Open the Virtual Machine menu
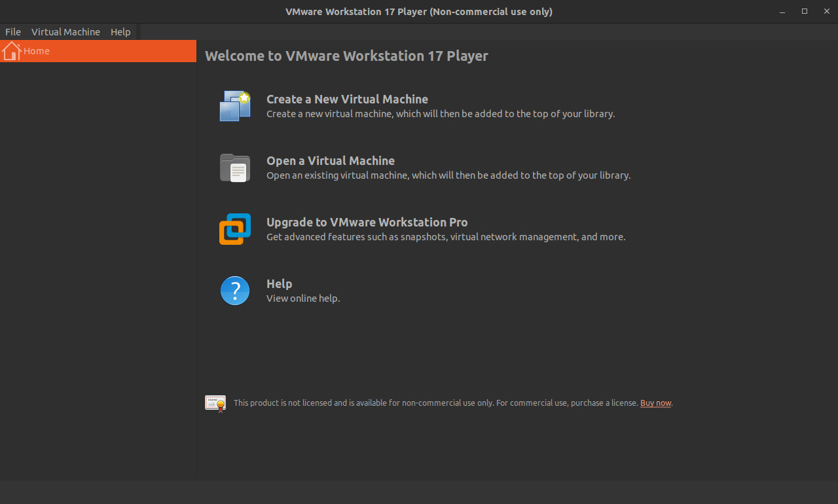The image size is (838, 504). (x=65, y=32)
